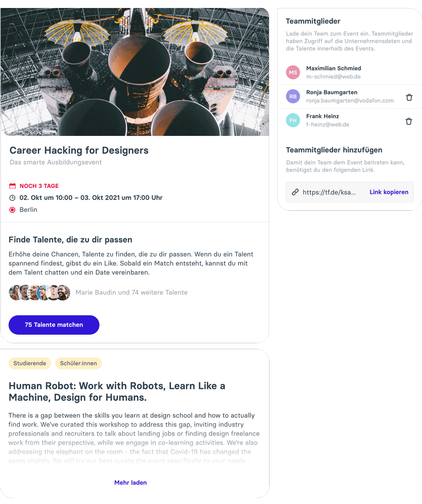Click the Human Robot workshop heading

(117, 391)
